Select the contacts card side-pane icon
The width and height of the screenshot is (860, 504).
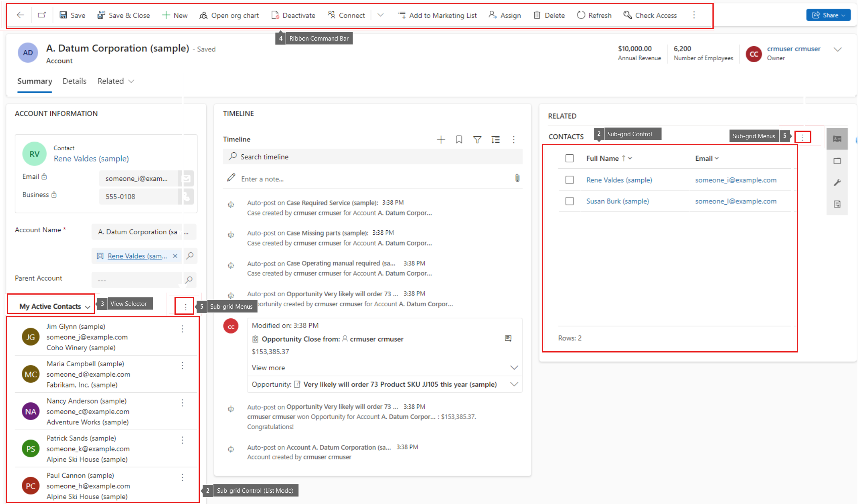(x=837, y=139)
